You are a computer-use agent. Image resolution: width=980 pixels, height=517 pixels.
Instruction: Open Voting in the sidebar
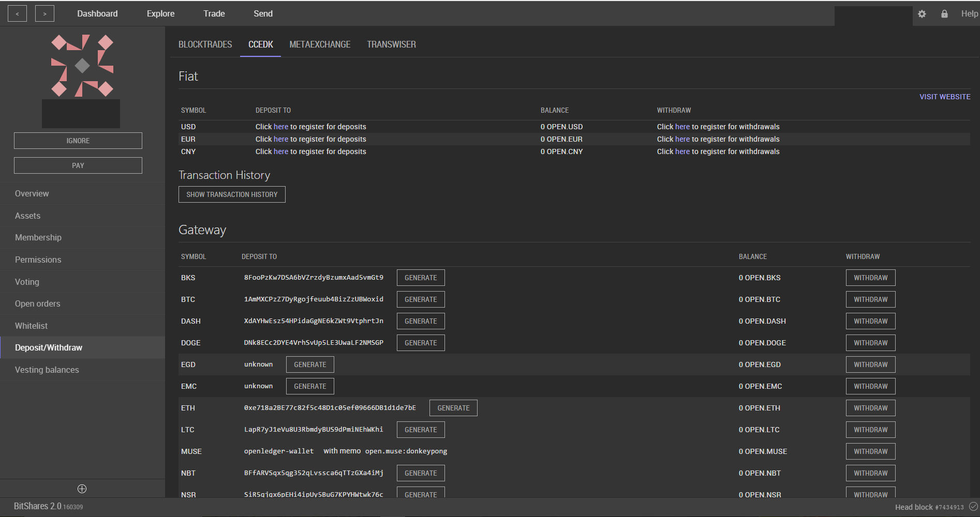pyautogui.click(x=82, y=282)
